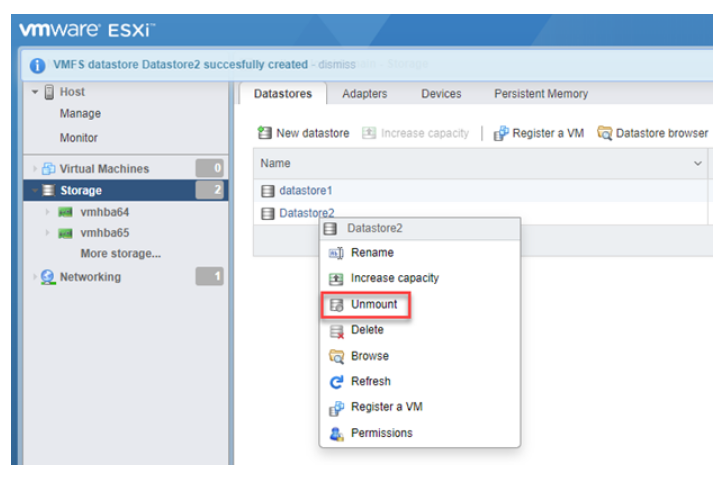Image resolution: width=727 pixels, height=481 pixels.
Task: Click the Unmount icon in context menu
Action: [336, 305]
